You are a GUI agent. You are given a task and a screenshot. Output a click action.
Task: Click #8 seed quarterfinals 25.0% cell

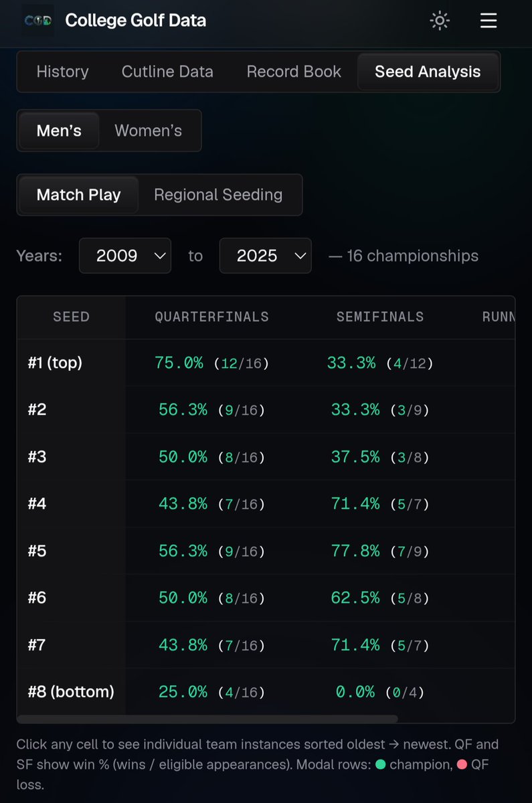click(x=211, y=692)
